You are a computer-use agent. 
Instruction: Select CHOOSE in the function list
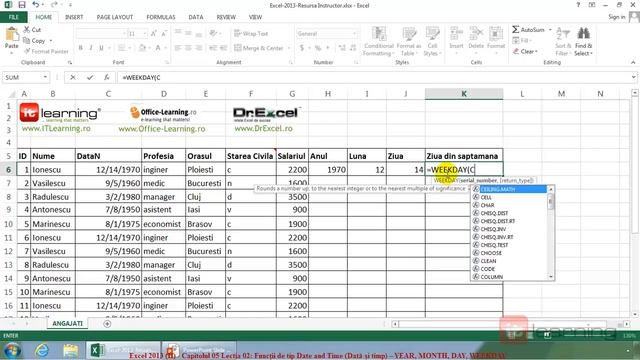point(509,253)
